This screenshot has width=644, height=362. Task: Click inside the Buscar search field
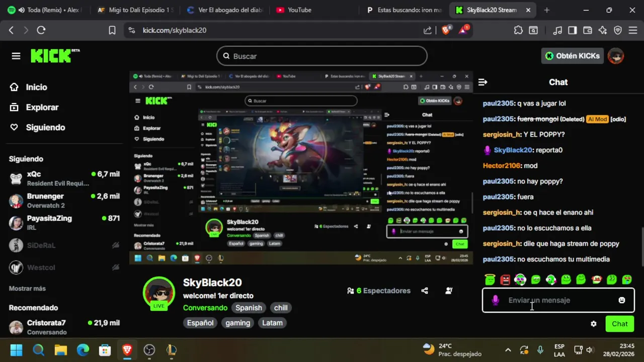point(322,56)
